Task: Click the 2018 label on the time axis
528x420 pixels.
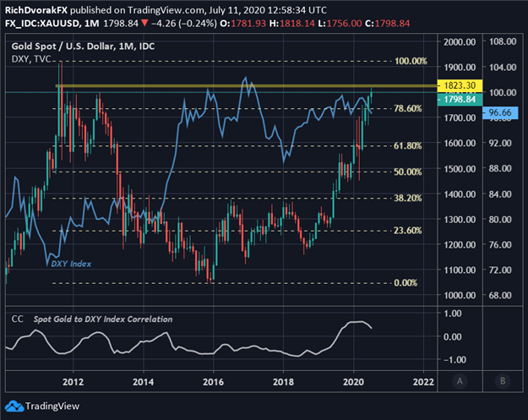Action: pyautogui.click(x=283, y=382)
